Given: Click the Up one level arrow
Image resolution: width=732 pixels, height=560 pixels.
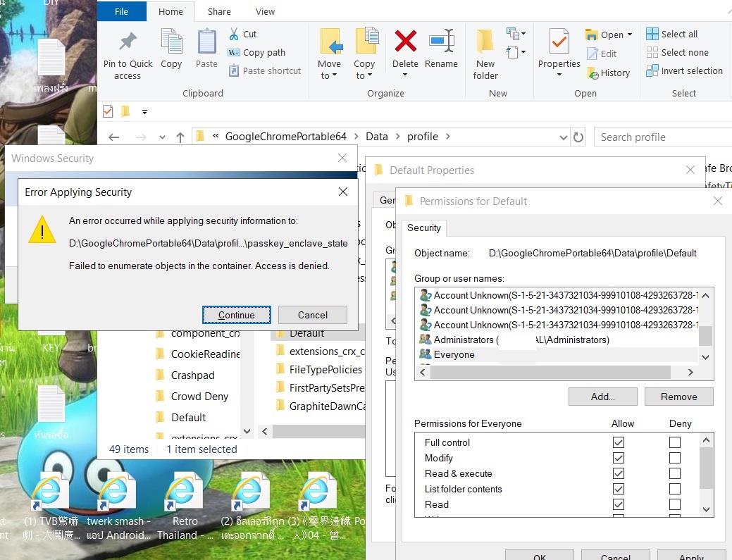Looking at the screenshot, I should click(180, 137).
